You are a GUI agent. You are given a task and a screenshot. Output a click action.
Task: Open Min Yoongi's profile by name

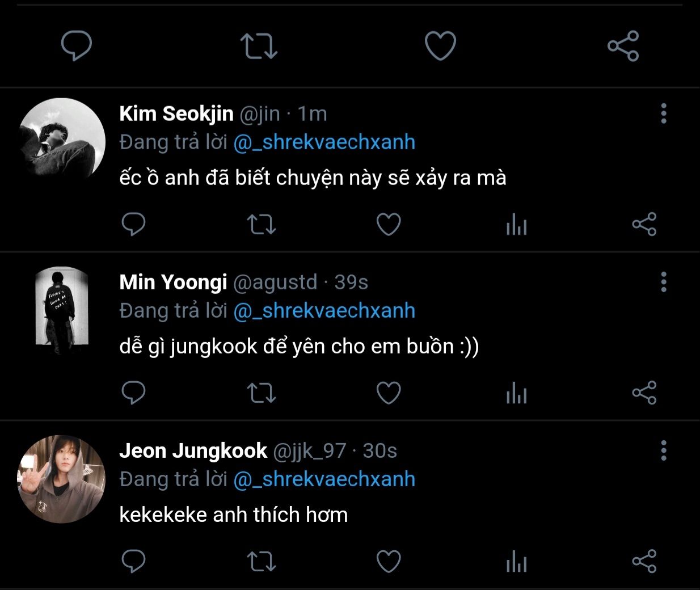[x=173, y=282]
